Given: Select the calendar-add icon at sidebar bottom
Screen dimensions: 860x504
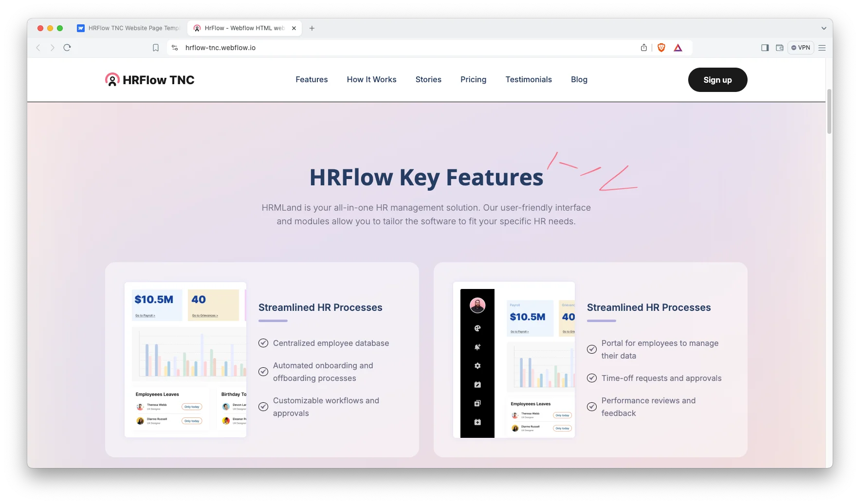Looking at the screenshot, I should click(x=477, y=422).
